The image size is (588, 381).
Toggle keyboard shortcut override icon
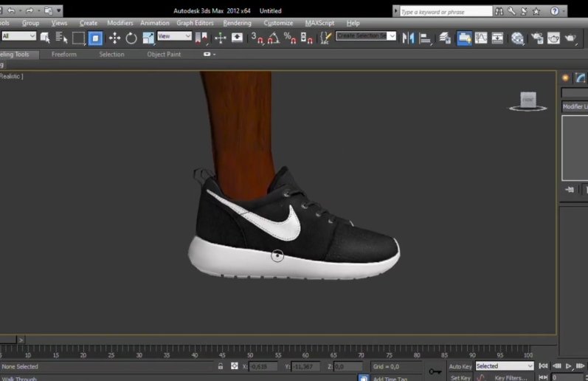pyautogui.click(x=237, y=38)
